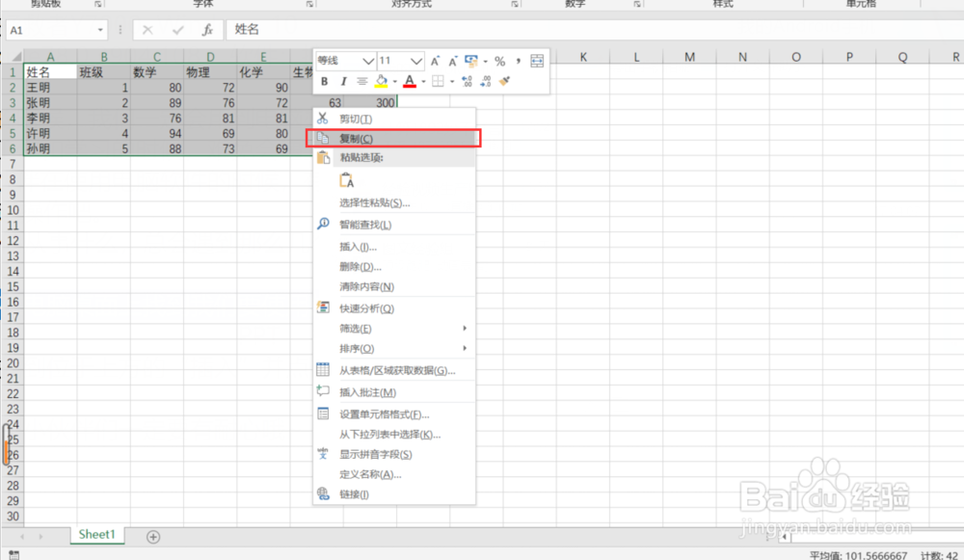
Task: Click the Increase Decimal icon
Action: click(x=468, y=81)
